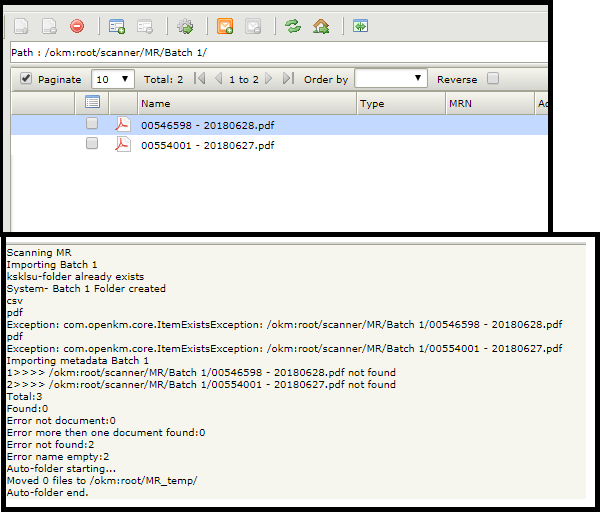Image resolution: width=612 pixels, height=531 pixels.
Task: Select file 00546598 - 20180628.pdf
Action: pos(207,125)
